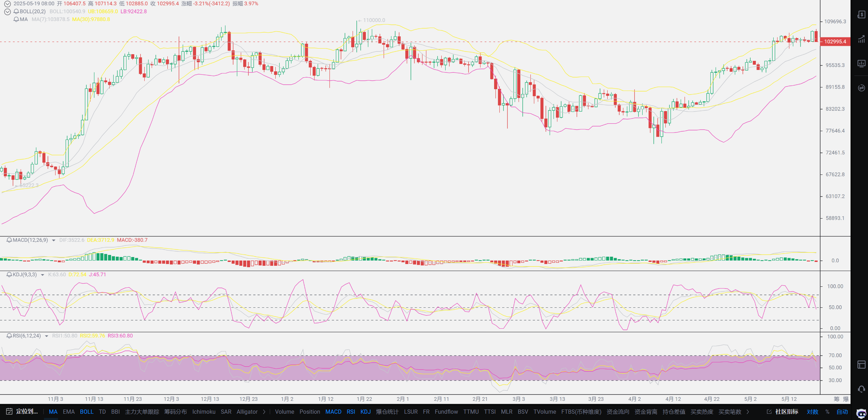Toggle logarithmic scale (对数)
The image size is (868, 420).
(x=812, y=412)
